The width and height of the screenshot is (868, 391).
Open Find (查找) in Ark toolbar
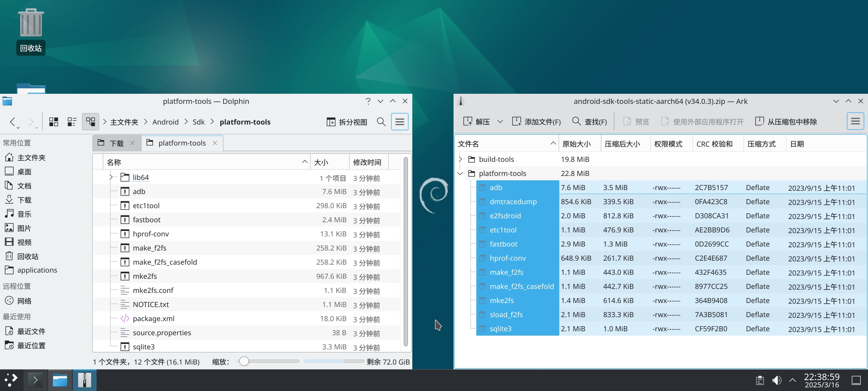click(x=590, y=122)
